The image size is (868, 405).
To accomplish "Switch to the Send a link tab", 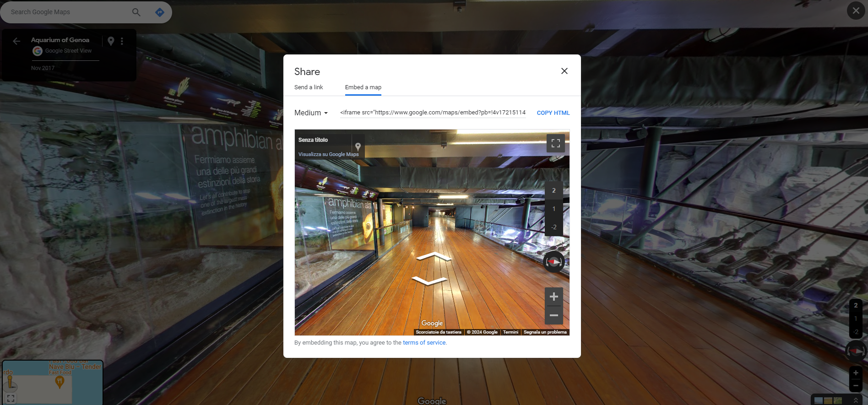I will [x=309, y=87].
